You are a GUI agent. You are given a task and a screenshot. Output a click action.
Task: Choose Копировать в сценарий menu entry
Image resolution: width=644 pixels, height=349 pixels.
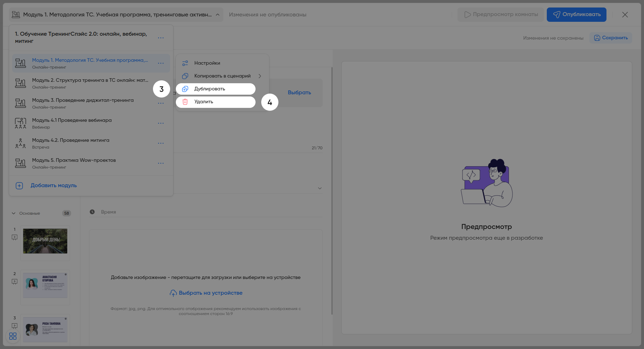coord(222,76)
